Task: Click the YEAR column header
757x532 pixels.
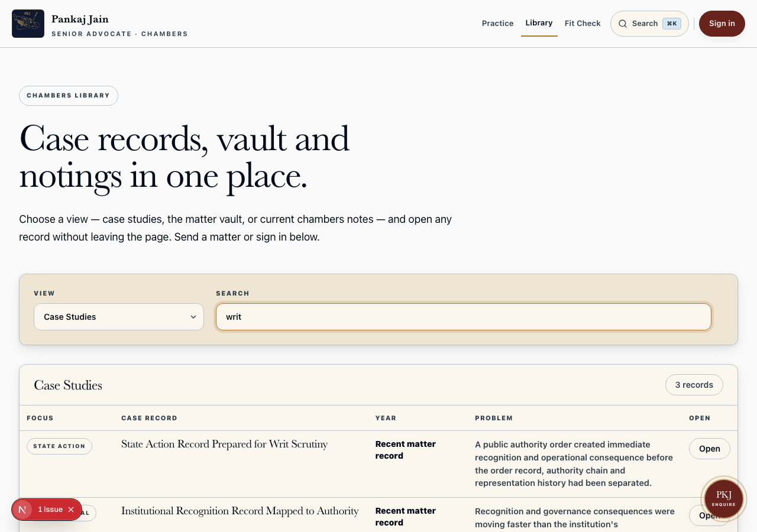Action: 386,418
